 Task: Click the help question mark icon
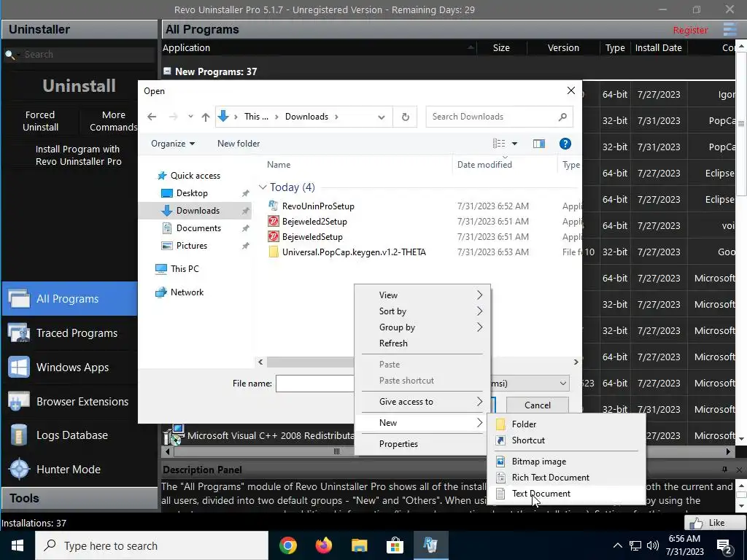click(565, 144)
